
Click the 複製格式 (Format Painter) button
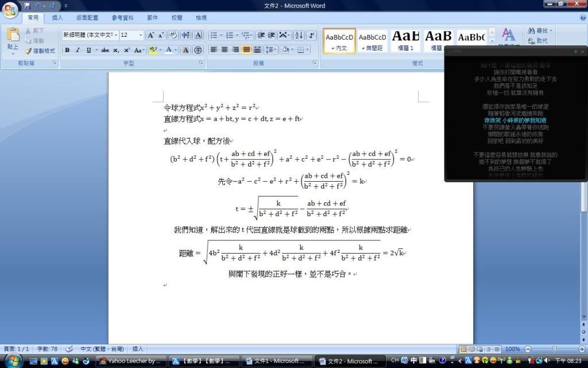[40, 51]
